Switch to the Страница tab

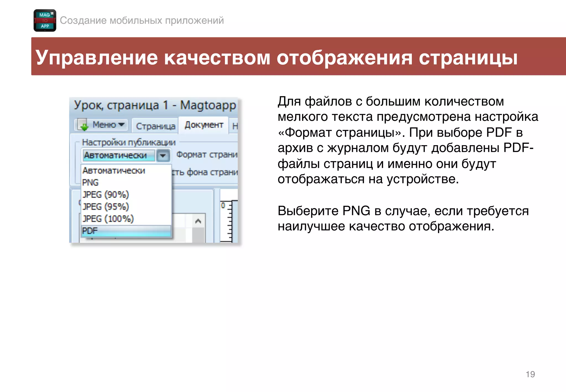[155, 126]
